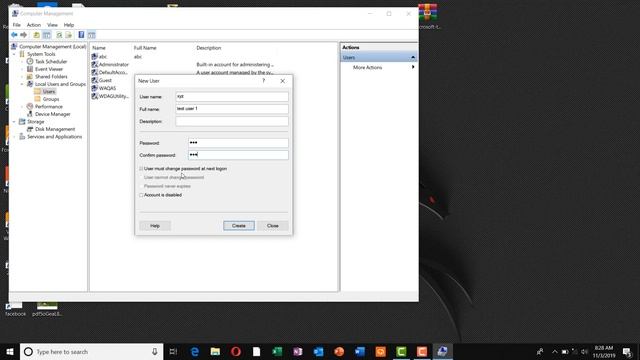The height and width of the screenshot is (360, 640).
Task: Open Opera browser from the taskbar
Action: [236, 351]
